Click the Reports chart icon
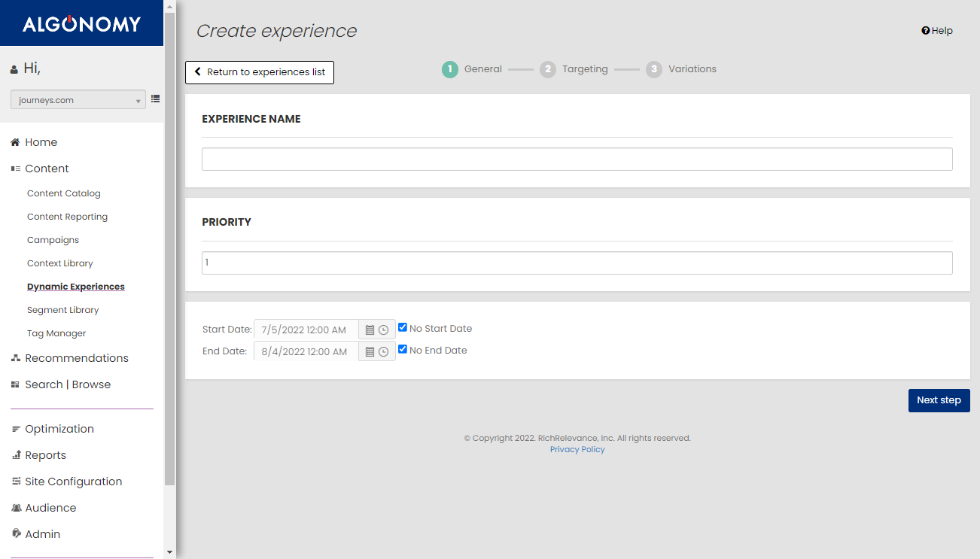Viewport: 980px width, 559px height. coord(15,455)
